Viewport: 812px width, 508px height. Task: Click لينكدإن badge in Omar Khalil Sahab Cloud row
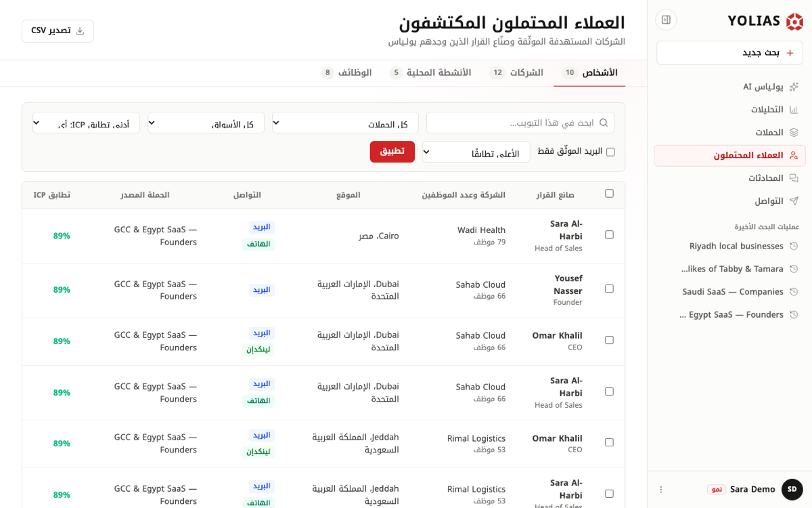[258, 350]
